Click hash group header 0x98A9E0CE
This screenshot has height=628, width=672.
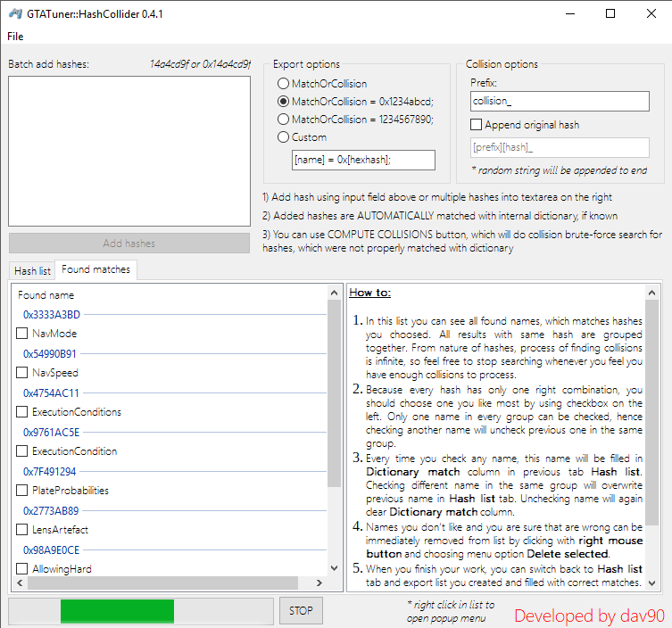[x=51, y=550]
